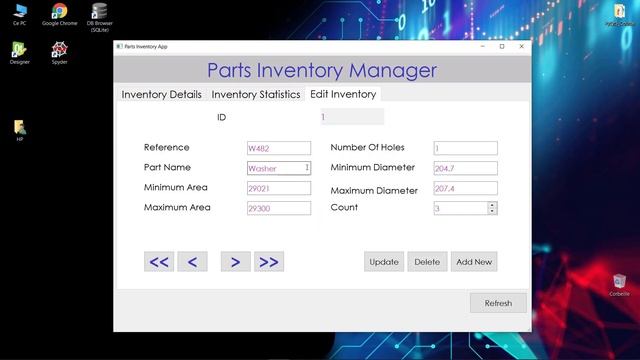Minimize the Parts Inventory App window

coord(482,47)
